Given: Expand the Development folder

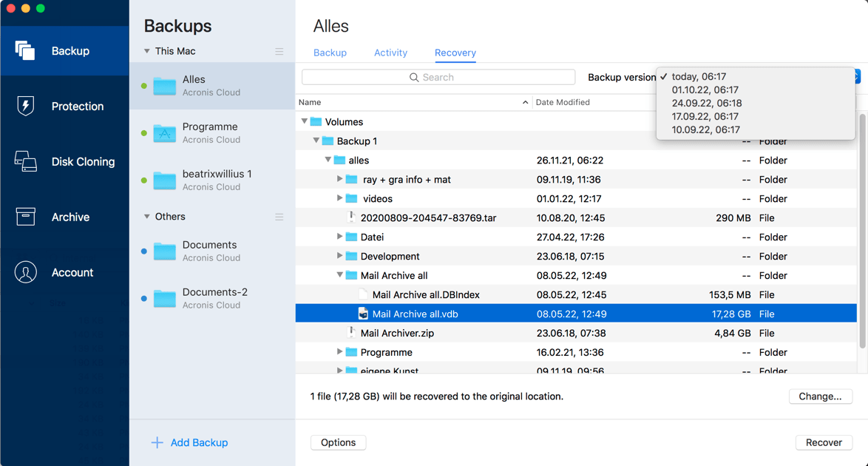Looking at the screenshot, I should pyautogui.click(x=339, y=256).
